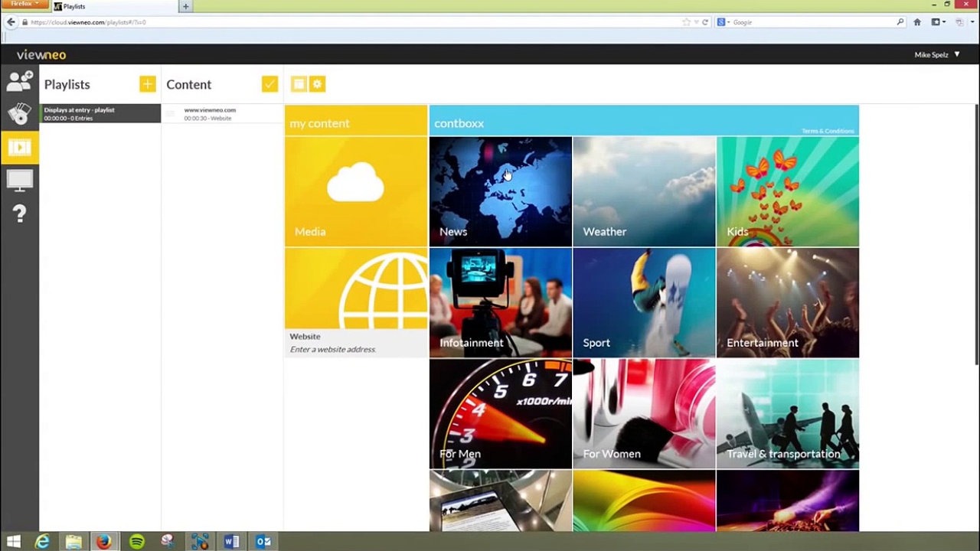Screen dimensions: 980x551
Task: Select the www.viewneo.com content entry
Action: [x=222, y=113]
